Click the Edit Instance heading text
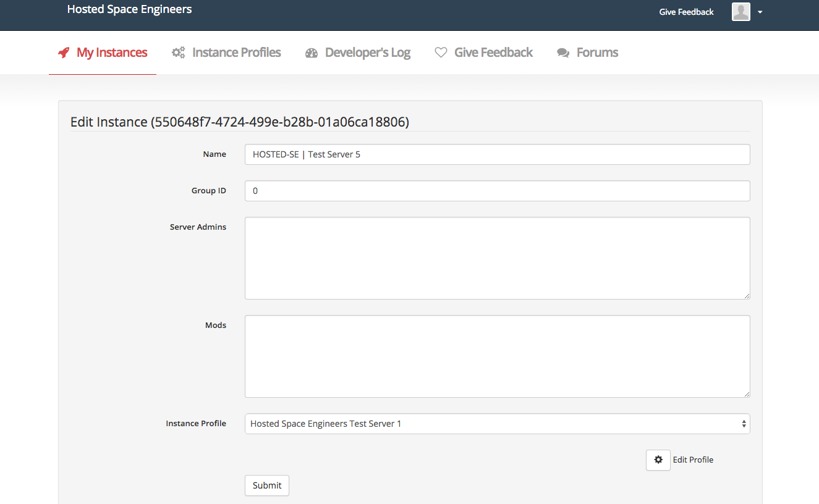 [240, 122]
